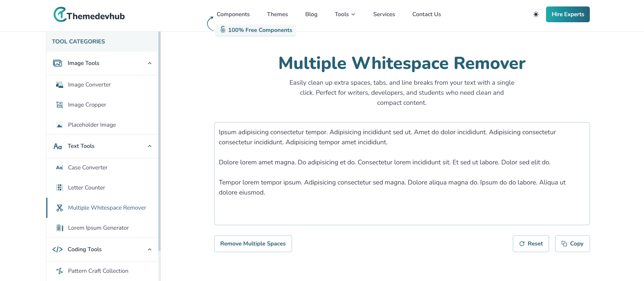Viewport: 644px width, 281px height.
Task: Collapse the Text Tools section chevron
Action: tap(150, 146)
